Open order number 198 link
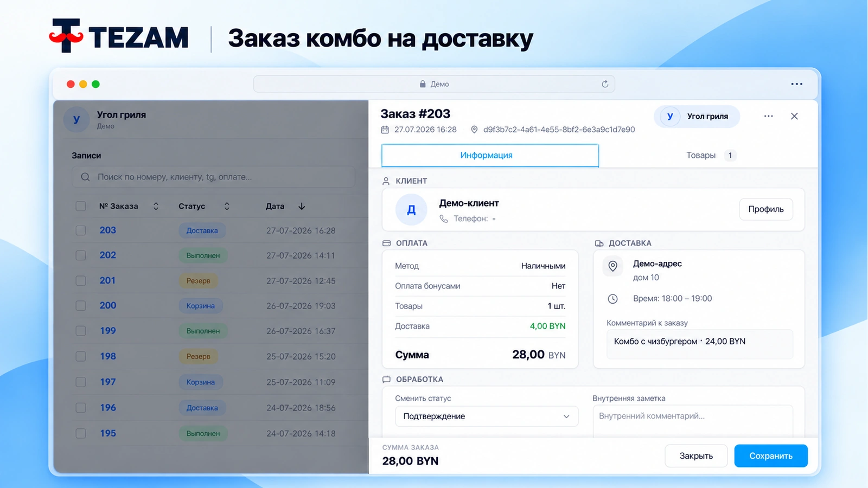Image resolution: width=868 pixels, height=488 pixels. (x=108, y=356)
